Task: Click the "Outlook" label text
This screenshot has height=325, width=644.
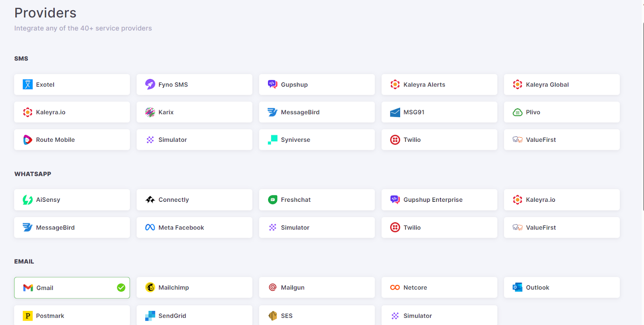Action: 537,288
